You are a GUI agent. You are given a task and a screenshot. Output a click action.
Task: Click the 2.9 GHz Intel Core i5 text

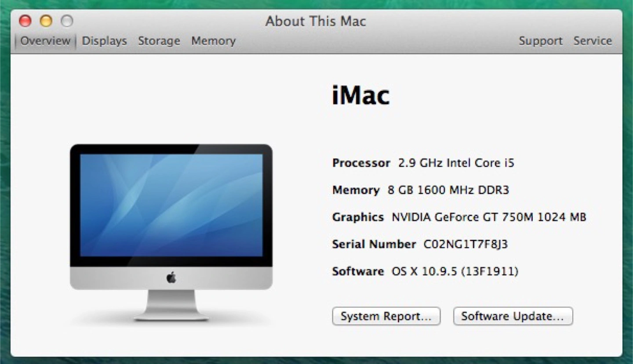click(456, 163)
